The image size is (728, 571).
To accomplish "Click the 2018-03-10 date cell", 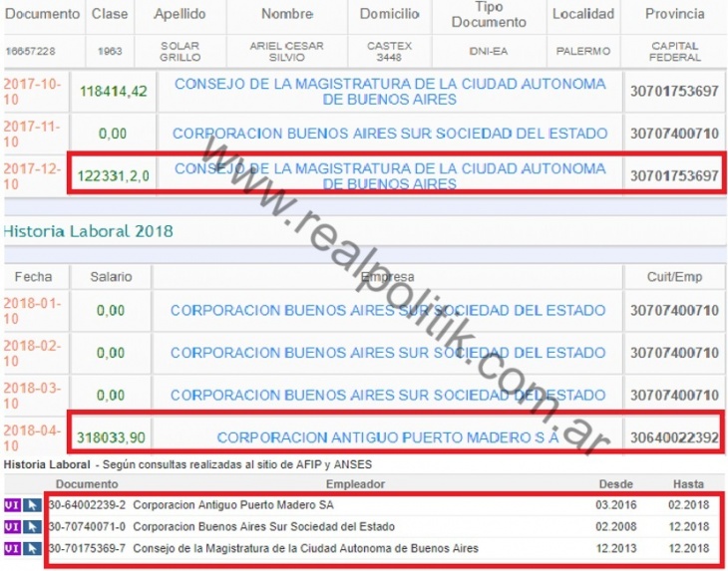I will [32, 396].
